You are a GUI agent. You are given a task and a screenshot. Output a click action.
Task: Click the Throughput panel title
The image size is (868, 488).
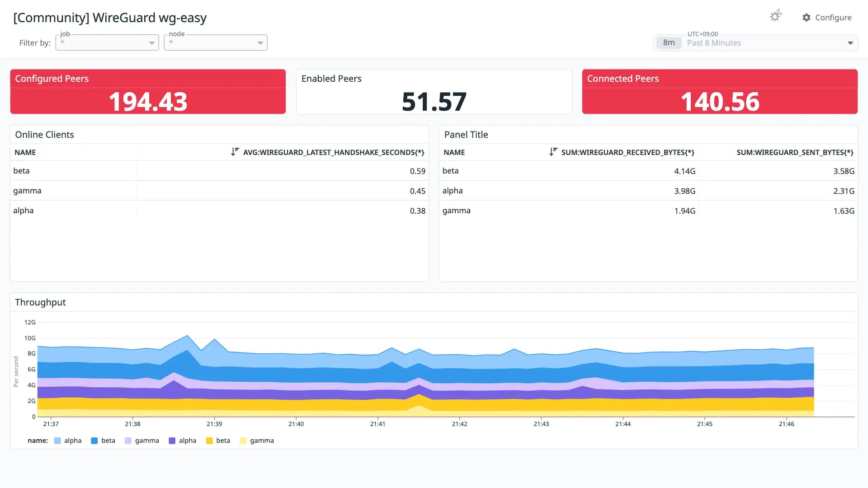40,302
